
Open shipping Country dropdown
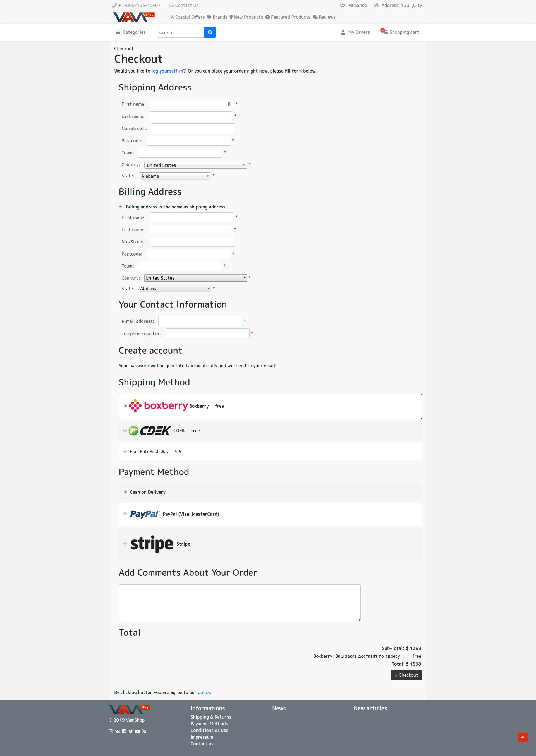[196, 165]
